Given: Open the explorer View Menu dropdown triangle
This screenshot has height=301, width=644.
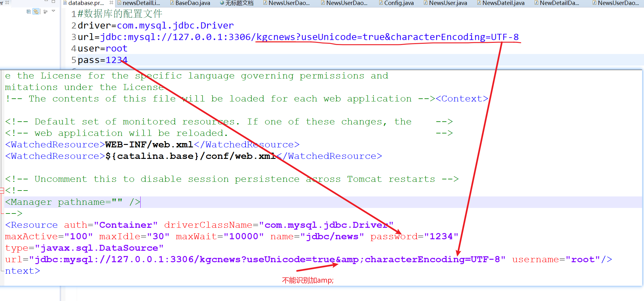Looking at the screenshot, I should [x=53, y=11].
